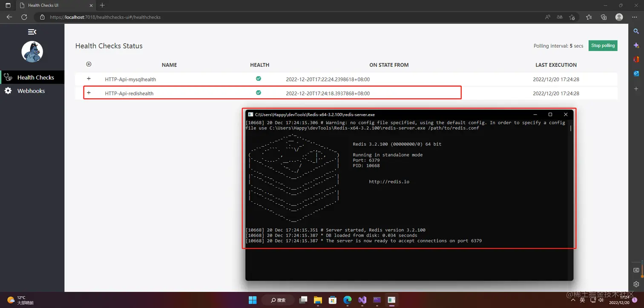
Task: Click the Health Checks stethoscope icon
Action: 8,77
